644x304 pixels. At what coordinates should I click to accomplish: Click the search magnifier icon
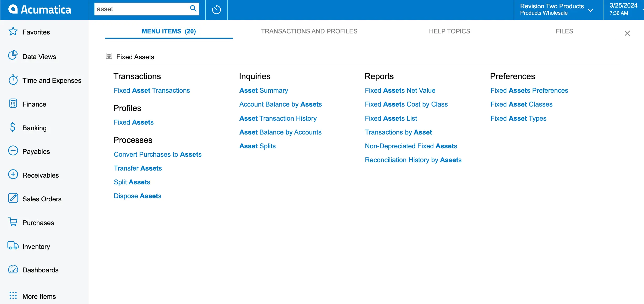[193, 9]
